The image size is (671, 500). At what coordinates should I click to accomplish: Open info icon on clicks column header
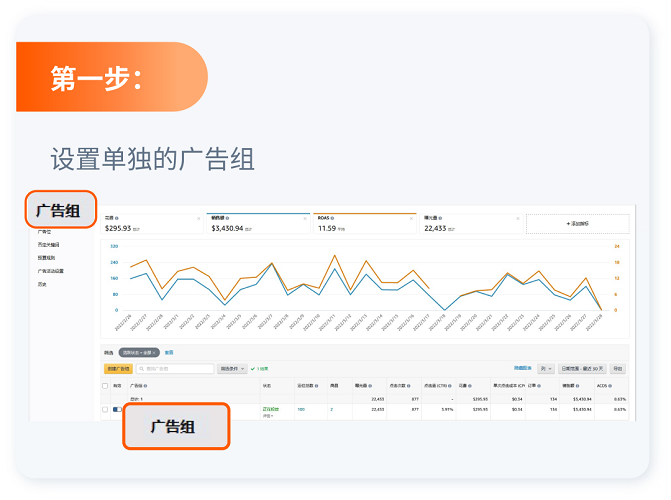click(x=409, y=386)
